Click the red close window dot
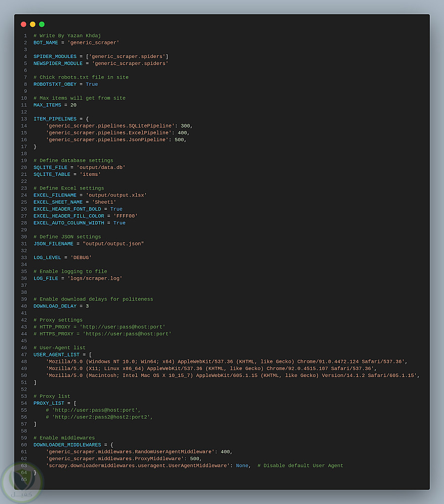Viewport: 444px width, 504px height. click(24, 24)
